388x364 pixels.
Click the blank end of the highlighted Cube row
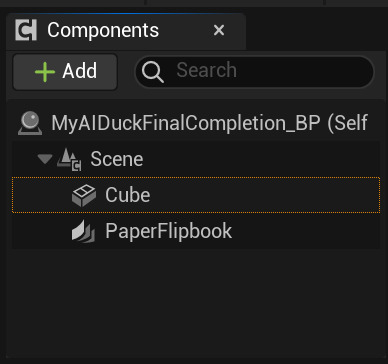267,195
